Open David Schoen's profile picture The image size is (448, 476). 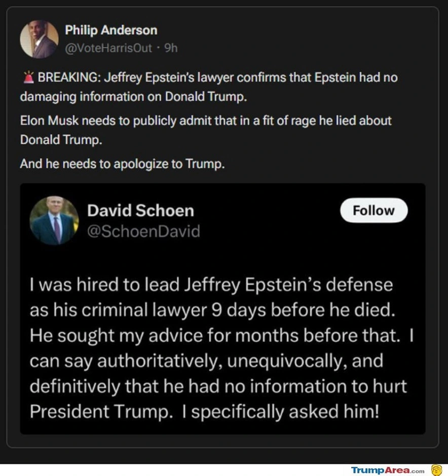(x=54, y=221)
